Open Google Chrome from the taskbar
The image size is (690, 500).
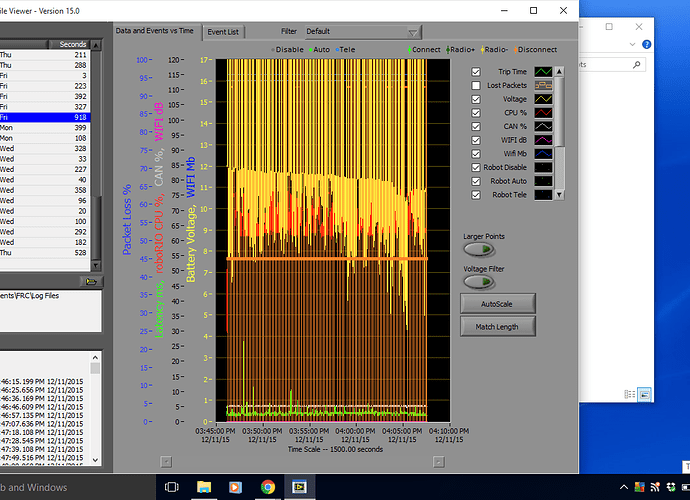coord(267,487)
